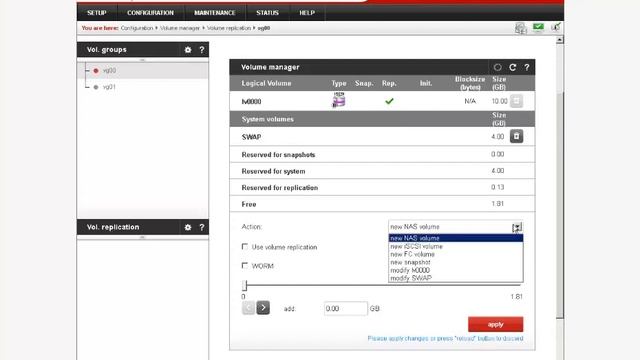Open the SETUP menu
This screenshot has width=640, height=360.
[x=97, y=13]
